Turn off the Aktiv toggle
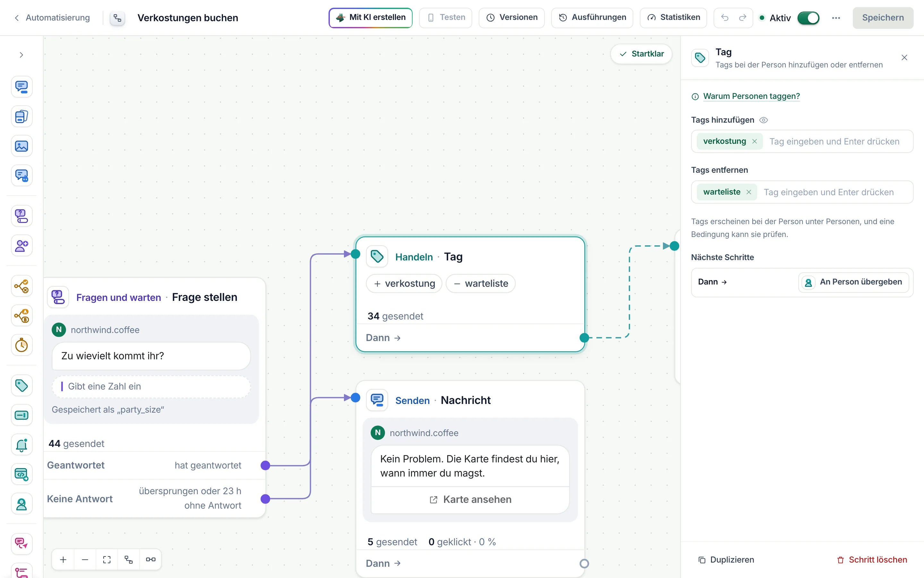This screenshot has height=578, width=924. pyautogui.click(x=808, y=18)
